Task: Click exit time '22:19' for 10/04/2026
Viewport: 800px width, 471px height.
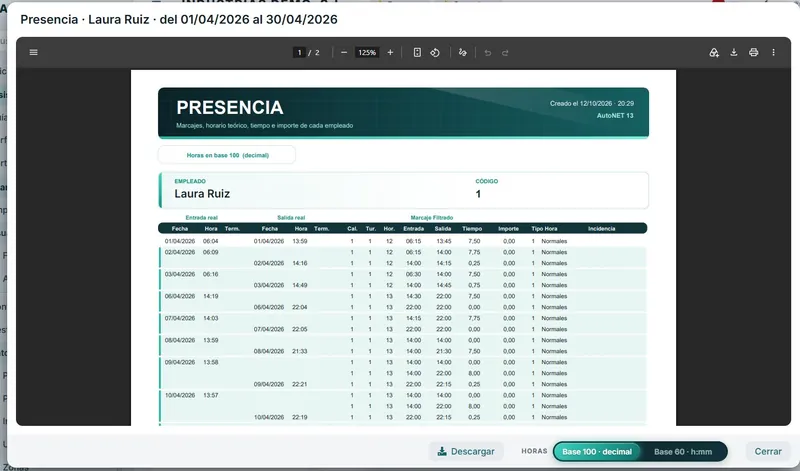Action: tap(300, 417)
